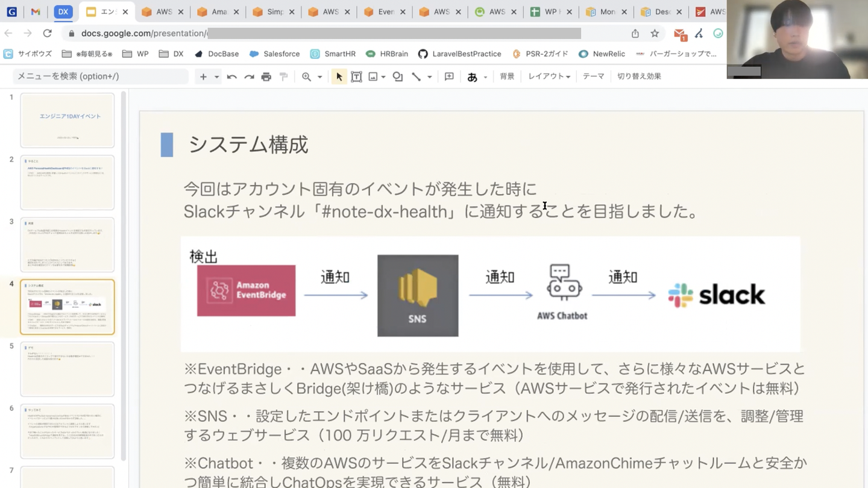The image size is (868, 488).
Task: Click the Redo arrow in toolbar
Action: (x=249, y=77)
